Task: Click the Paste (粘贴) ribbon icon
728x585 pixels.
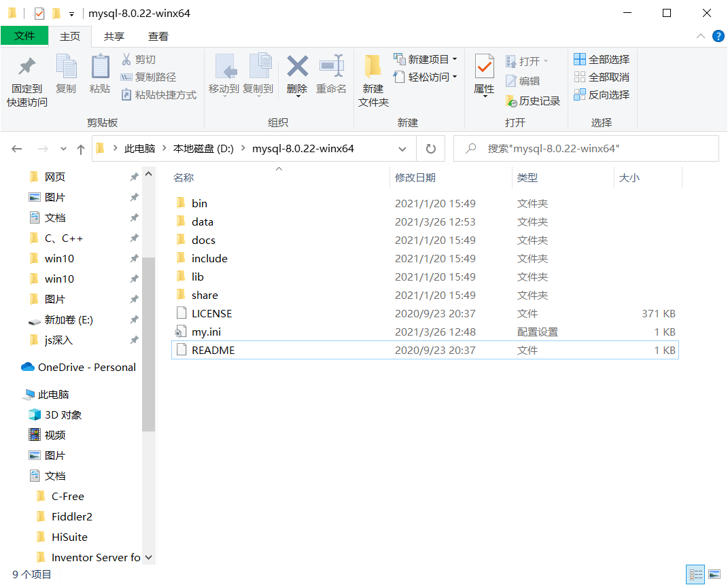Action: pyautogui.click(x=100, y=74)
